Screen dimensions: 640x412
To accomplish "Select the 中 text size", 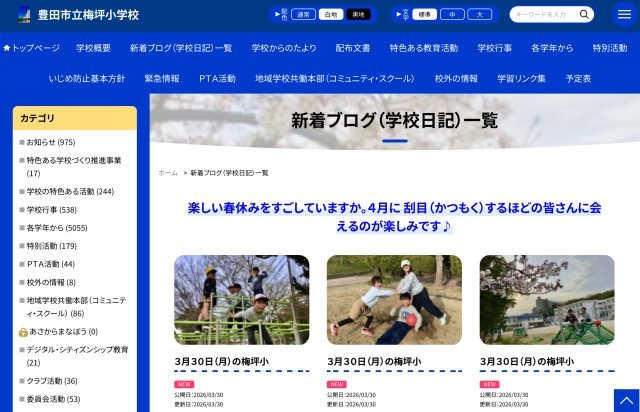I will click(452, 15).
